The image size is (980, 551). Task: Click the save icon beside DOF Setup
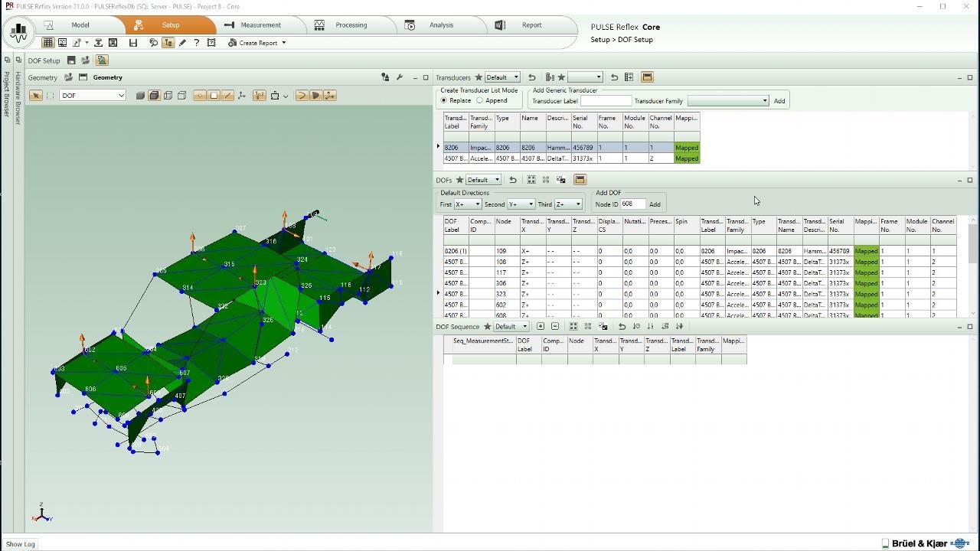click(x=71, y=60)
